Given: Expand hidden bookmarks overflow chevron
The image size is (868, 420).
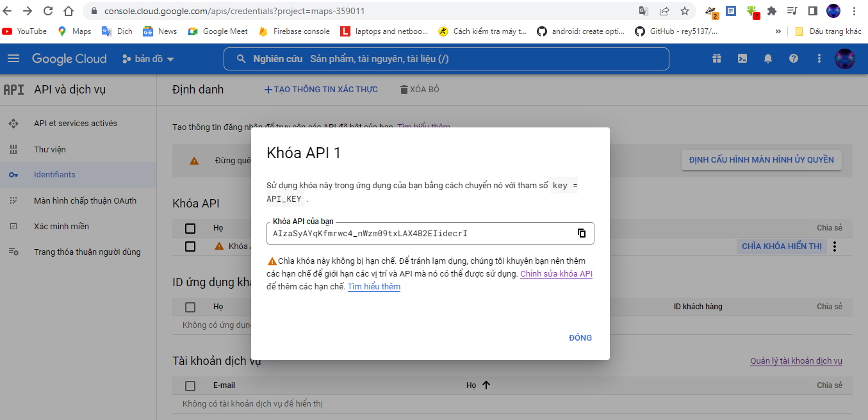Looking at the screenshot, I should pos(778,31).
